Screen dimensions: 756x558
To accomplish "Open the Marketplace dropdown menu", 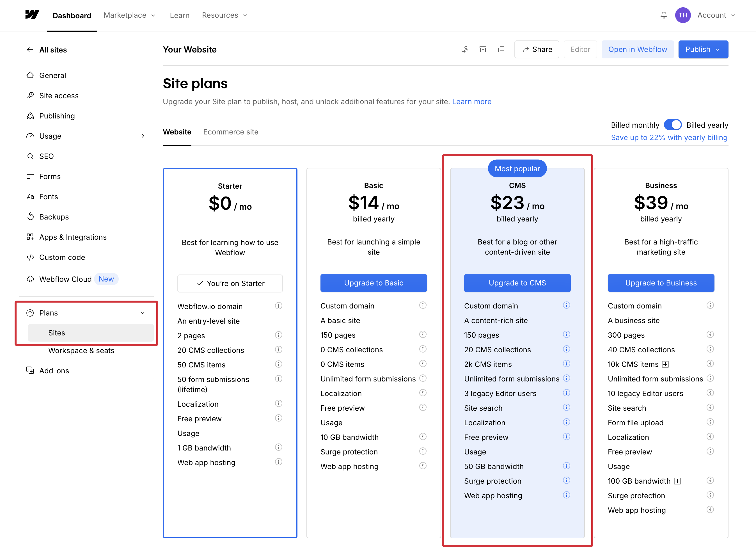I will (130, 15).
